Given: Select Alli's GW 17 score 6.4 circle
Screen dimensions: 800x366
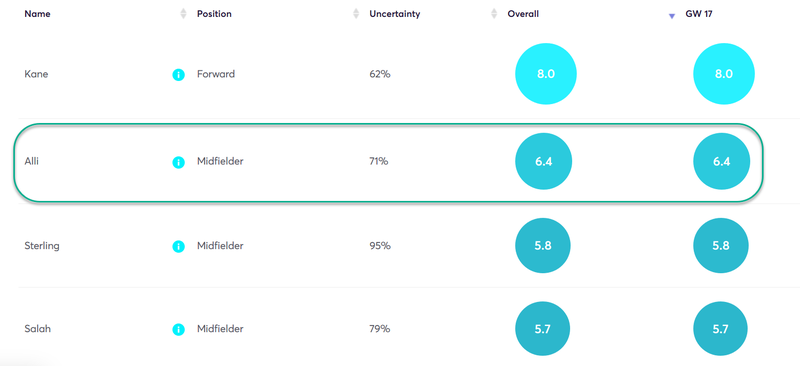Looking at the screenshot, I should (721, 162).
